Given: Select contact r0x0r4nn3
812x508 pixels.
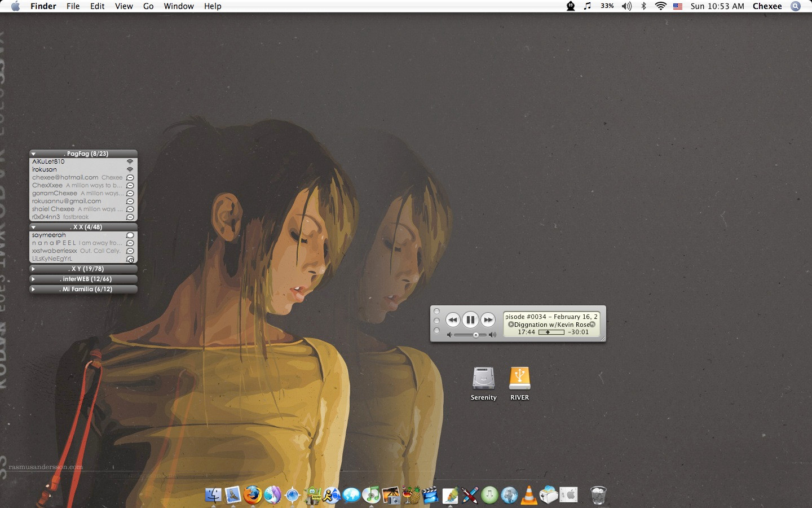Looking at the screenshot, I should point(83,217).
